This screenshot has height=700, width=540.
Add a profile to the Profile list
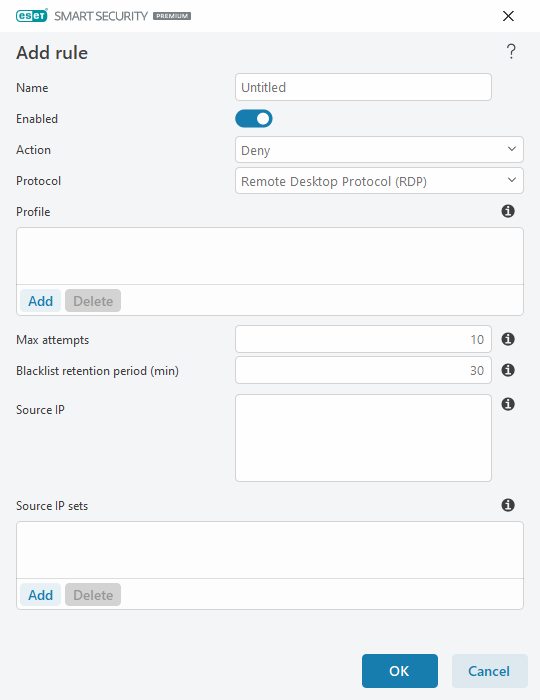tap(41, 300)
